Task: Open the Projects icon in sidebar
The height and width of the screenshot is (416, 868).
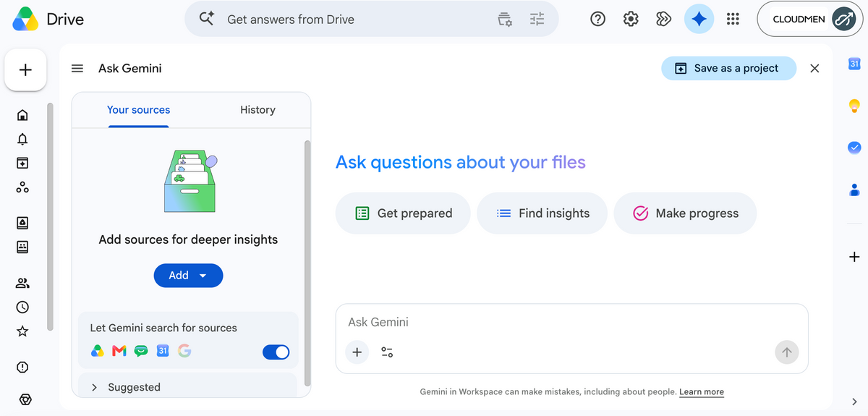Action: (22, 164)
